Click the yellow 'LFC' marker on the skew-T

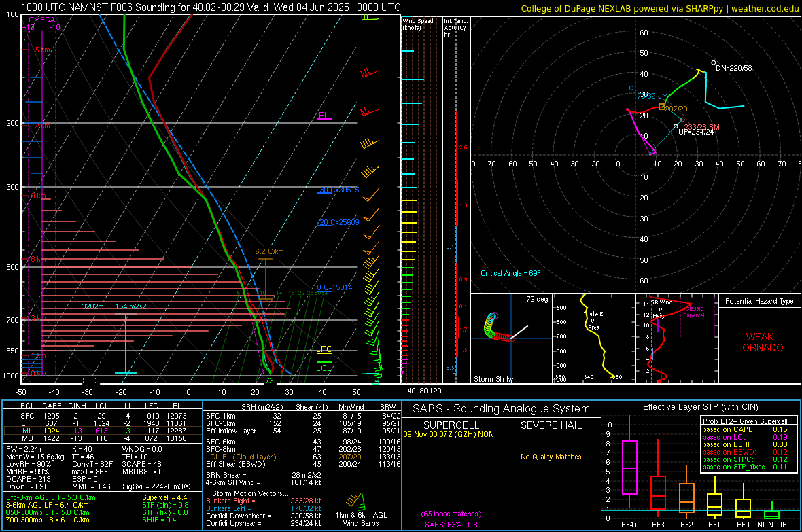324,349
